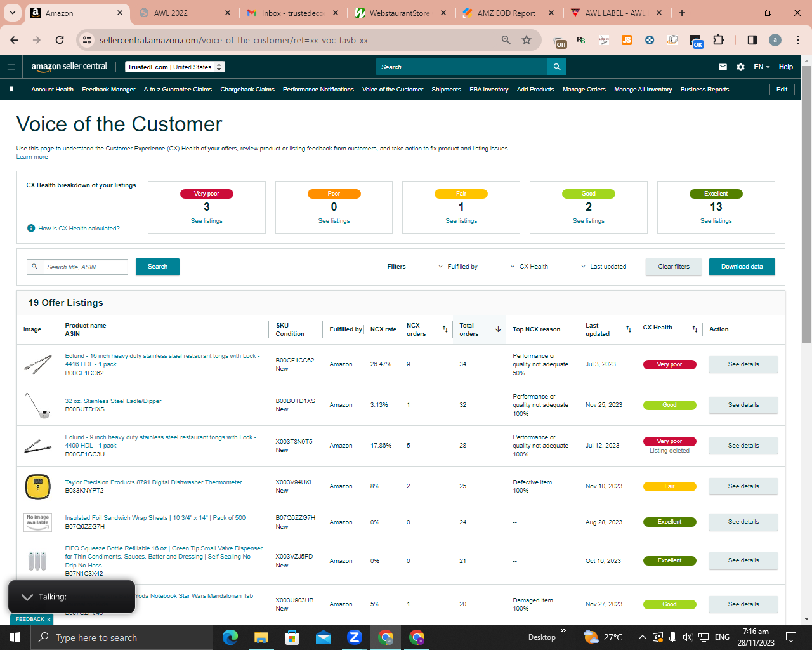812x650 pixels.
Task: Sort by NCX orders arrows icon
Action: (445, 329)
